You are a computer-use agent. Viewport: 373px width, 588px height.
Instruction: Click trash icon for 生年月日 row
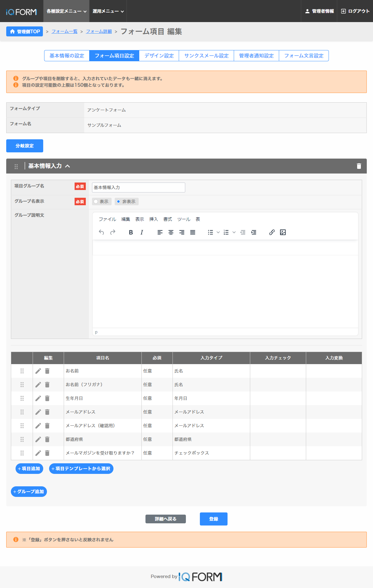click(x=47, y=398)
